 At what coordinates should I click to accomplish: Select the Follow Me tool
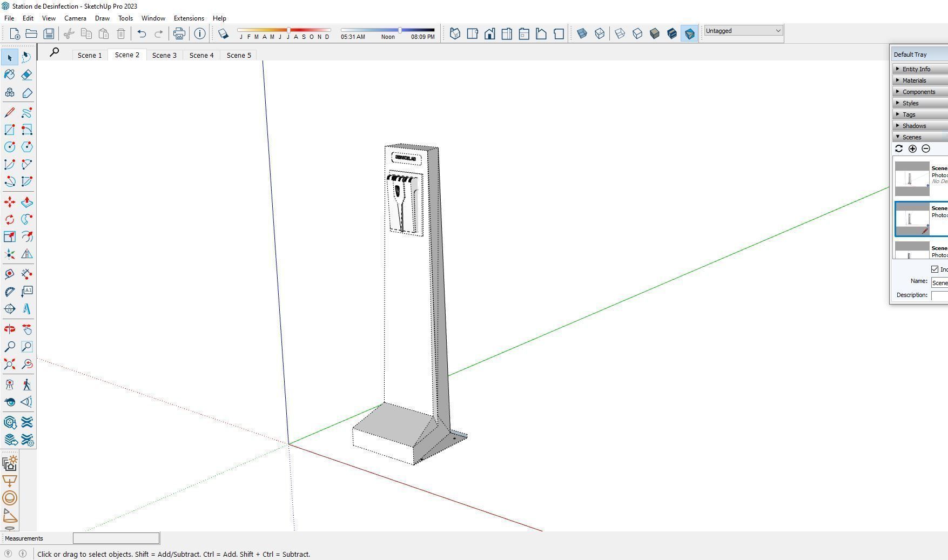coord(27,219)
